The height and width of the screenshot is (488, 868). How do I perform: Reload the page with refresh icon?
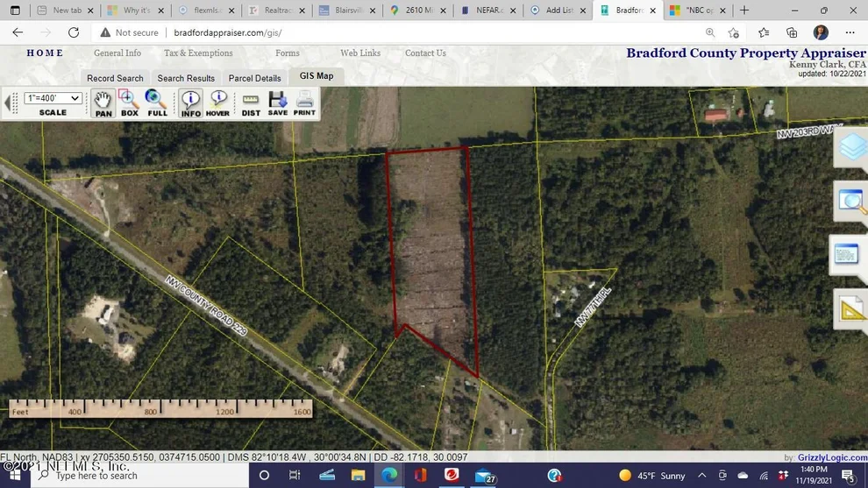74,32
